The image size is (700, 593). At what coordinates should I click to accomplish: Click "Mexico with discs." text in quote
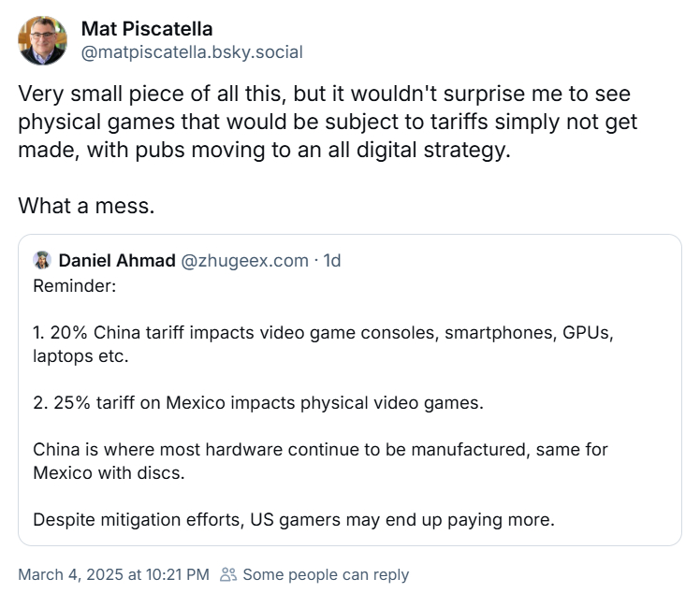(x=109, y=472)
